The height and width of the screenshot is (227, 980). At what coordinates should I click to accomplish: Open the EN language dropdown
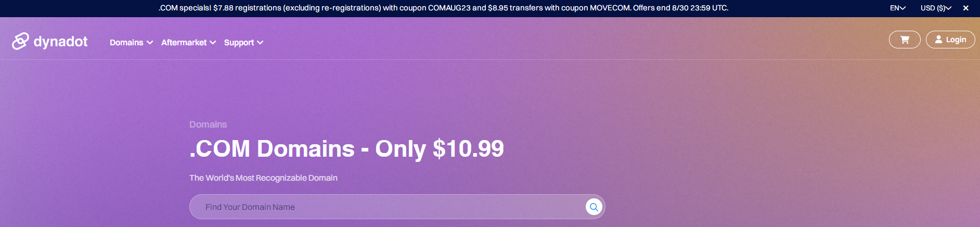click(897, 8)
